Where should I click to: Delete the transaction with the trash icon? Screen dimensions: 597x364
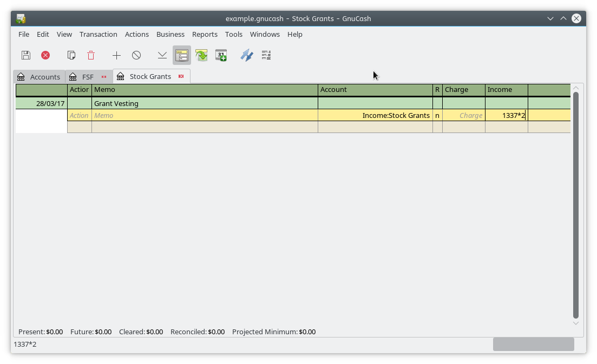(90, 55)
